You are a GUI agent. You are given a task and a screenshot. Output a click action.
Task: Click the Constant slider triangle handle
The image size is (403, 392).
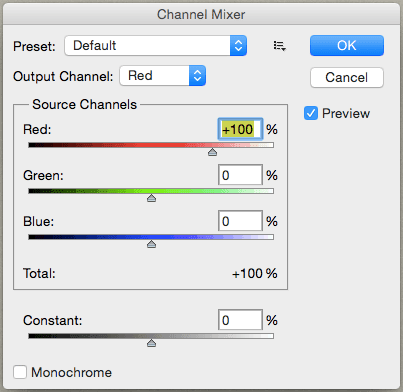click(x=151, y=343)
